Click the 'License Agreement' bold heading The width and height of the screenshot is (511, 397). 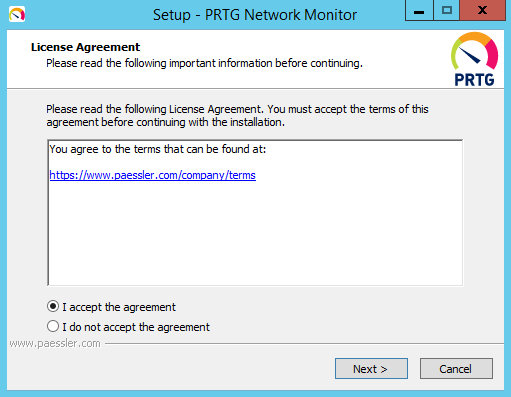85,47
